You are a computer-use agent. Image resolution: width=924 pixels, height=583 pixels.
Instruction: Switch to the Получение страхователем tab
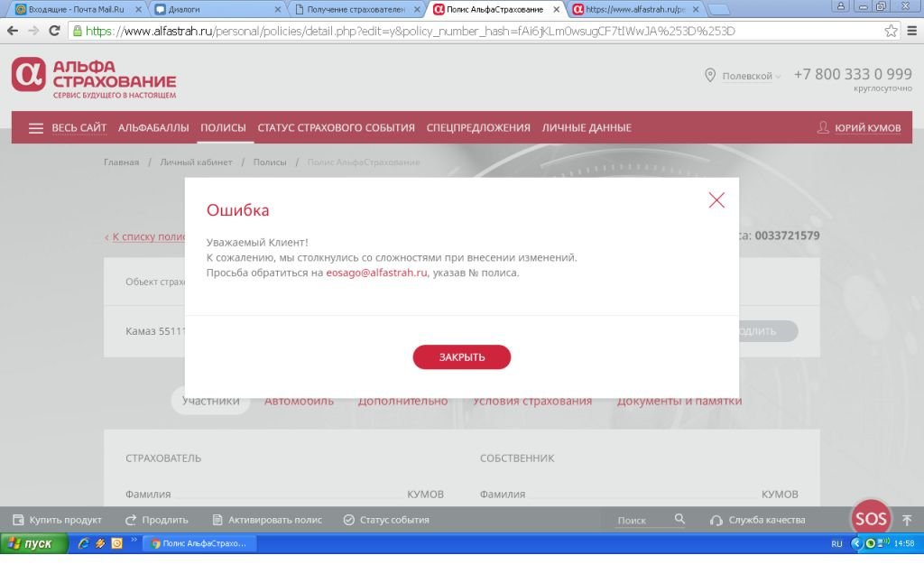tap(356, 9)
